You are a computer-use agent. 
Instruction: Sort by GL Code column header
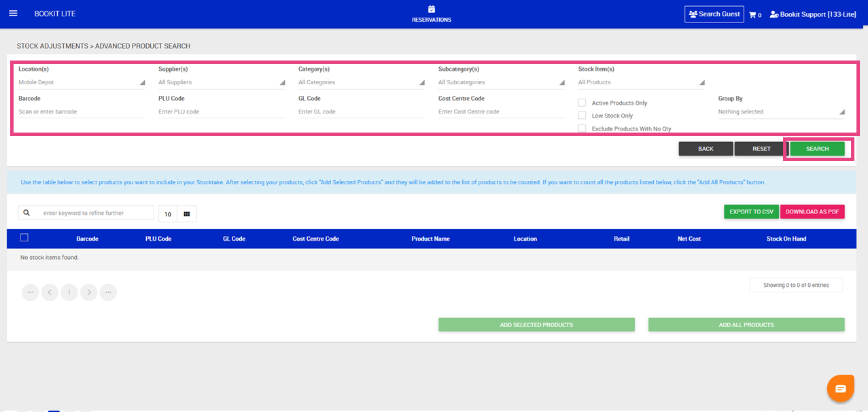[234, 239]
